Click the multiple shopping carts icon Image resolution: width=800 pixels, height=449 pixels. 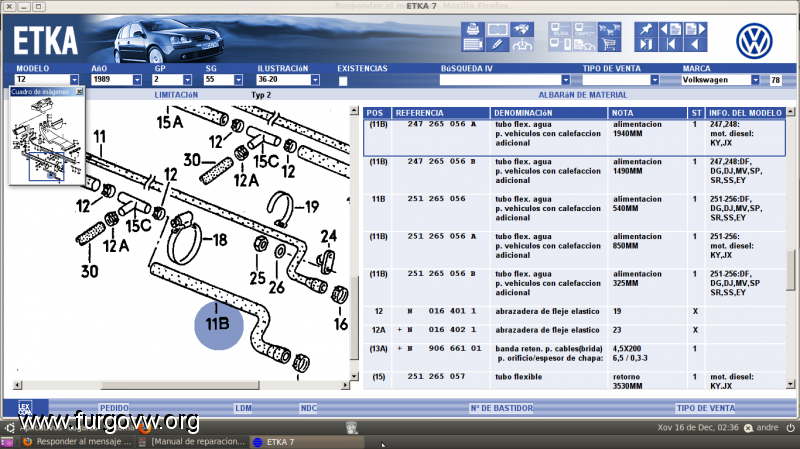click(609, 29)
